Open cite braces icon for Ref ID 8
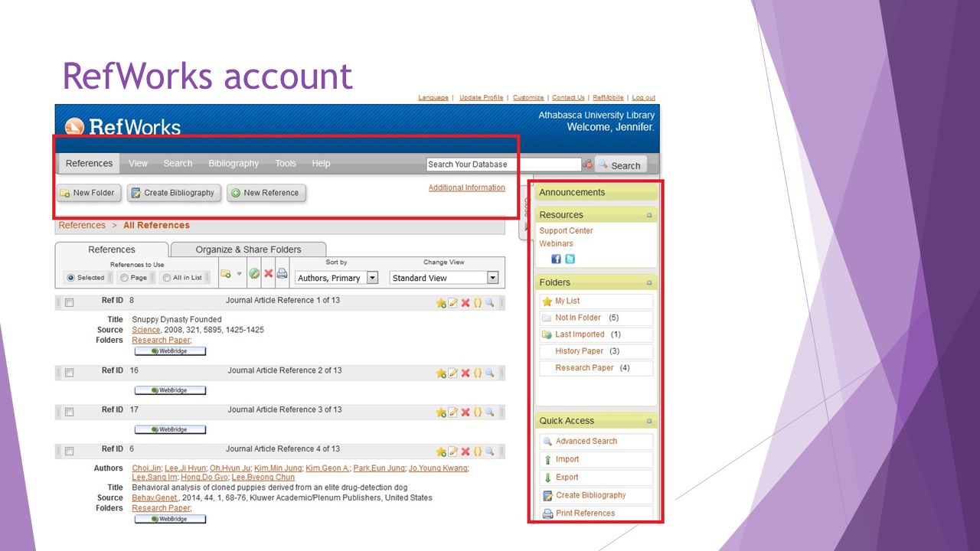The width and height of the screenshot is (980, 551). click(x=478, y=303)
